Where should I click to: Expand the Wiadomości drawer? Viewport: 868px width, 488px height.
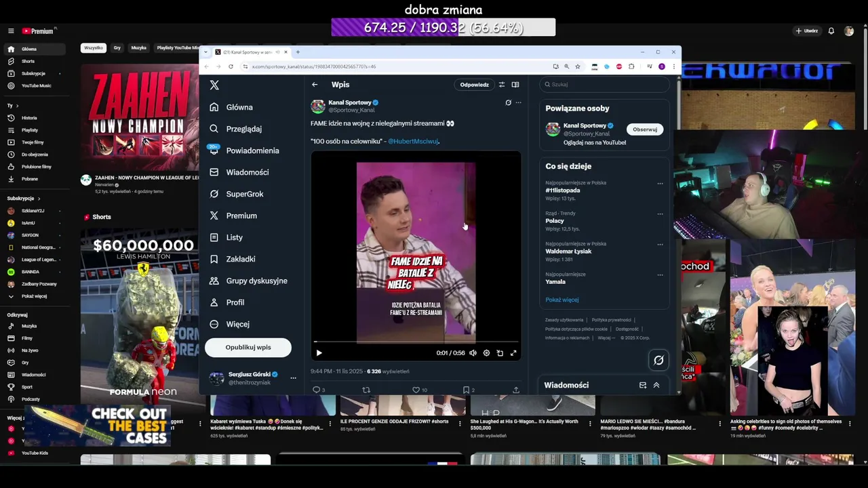pyautogui.click(x=656, y=385)
